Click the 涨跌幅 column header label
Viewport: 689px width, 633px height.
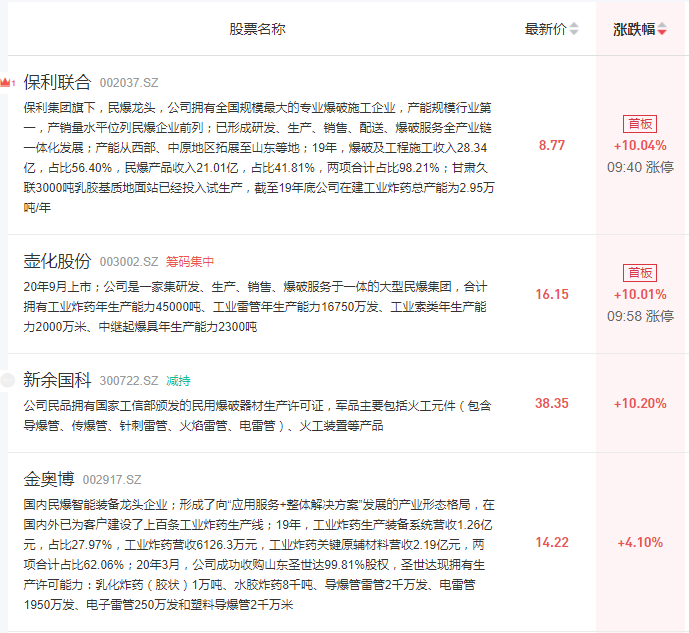(x=634, y=29)
